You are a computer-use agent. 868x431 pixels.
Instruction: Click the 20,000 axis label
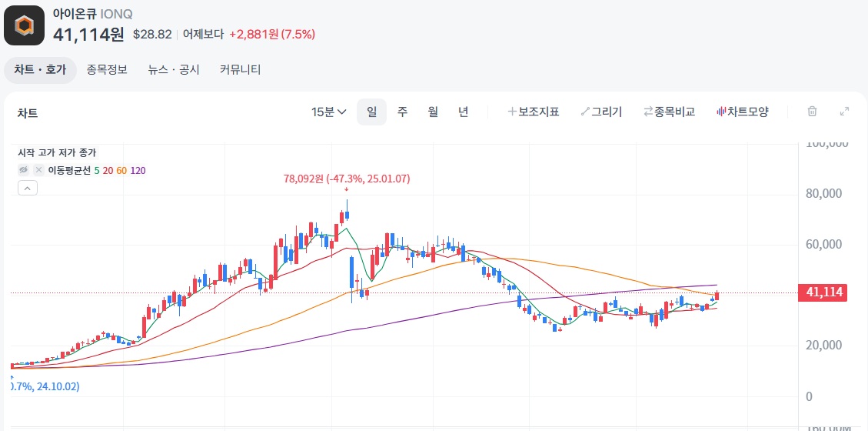pyautogui.click(x=822, y=346)
